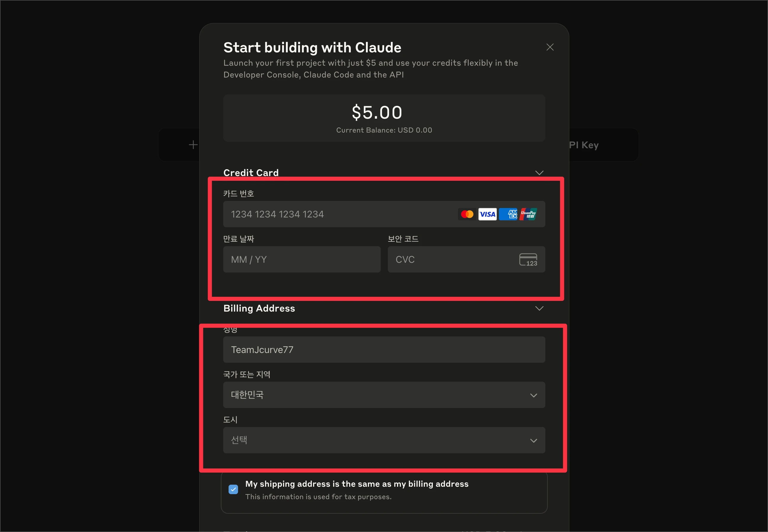
Task: Click the Mastercard logo icon
Action: pyautogui.click(x=467, y=214)
